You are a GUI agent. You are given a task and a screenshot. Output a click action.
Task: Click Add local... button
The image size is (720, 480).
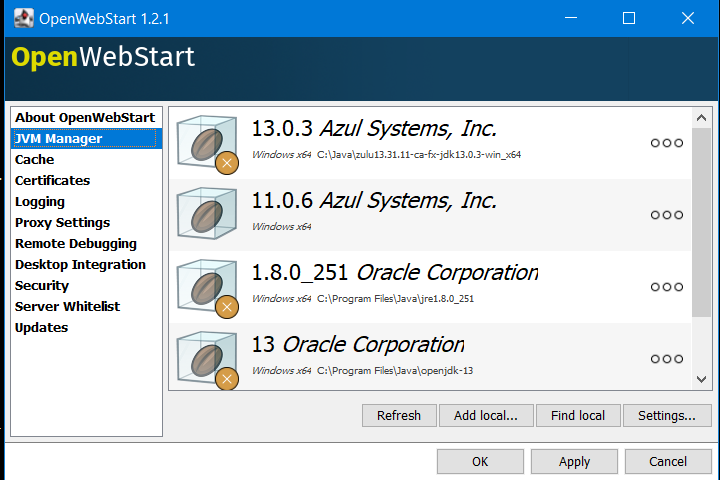tap(486, 416)
